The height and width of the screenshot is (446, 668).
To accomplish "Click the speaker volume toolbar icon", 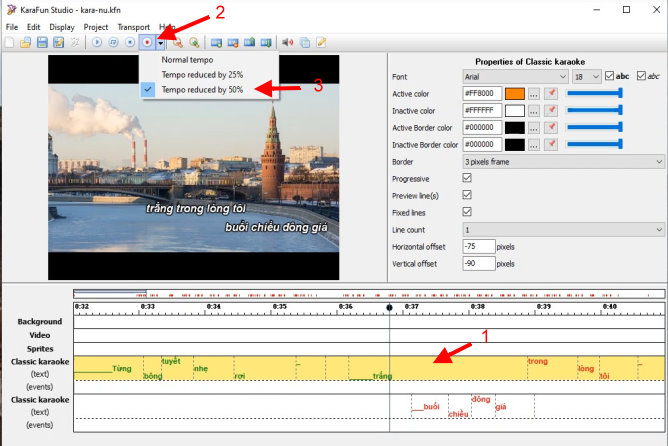I will (287, 43).
